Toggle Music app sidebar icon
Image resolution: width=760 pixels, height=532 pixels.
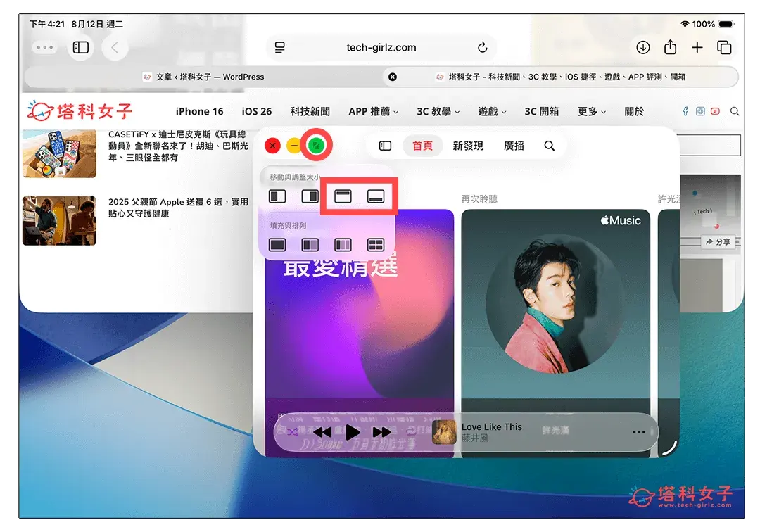pos(385,146)
